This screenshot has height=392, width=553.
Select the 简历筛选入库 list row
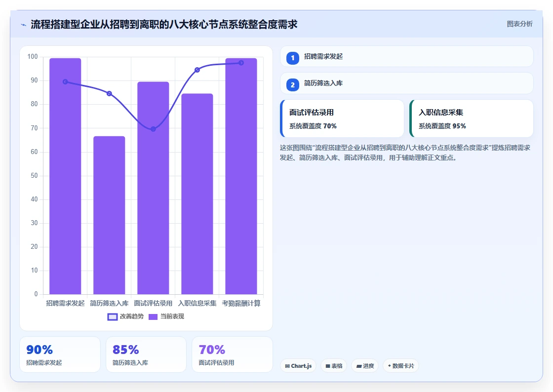click(x=407, y=83)
